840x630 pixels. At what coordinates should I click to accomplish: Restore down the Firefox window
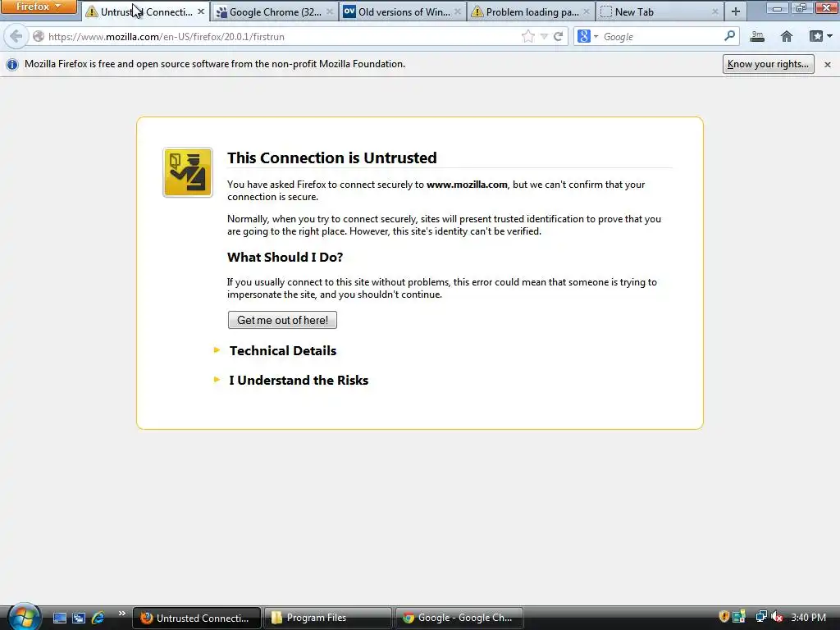[x=801, y=8]
